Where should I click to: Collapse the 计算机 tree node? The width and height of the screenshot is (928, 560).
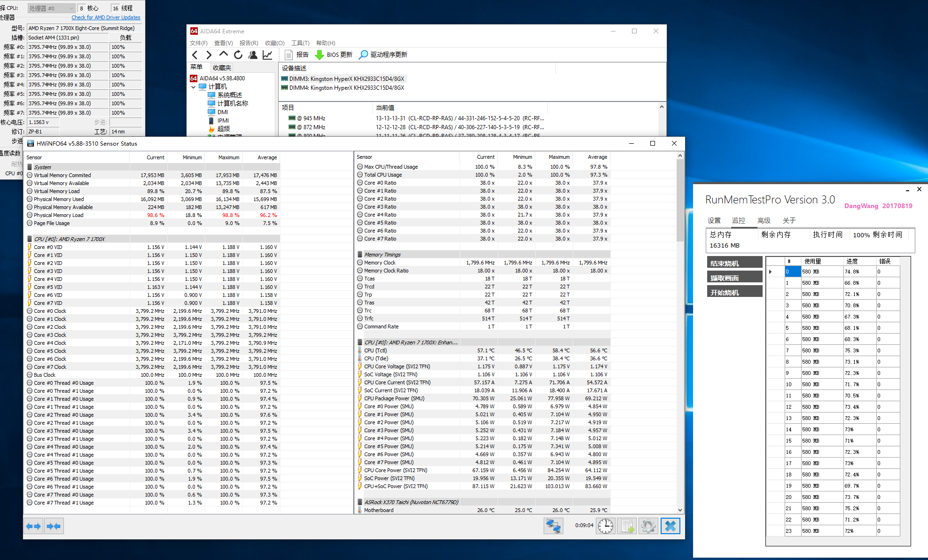[193, 87]
